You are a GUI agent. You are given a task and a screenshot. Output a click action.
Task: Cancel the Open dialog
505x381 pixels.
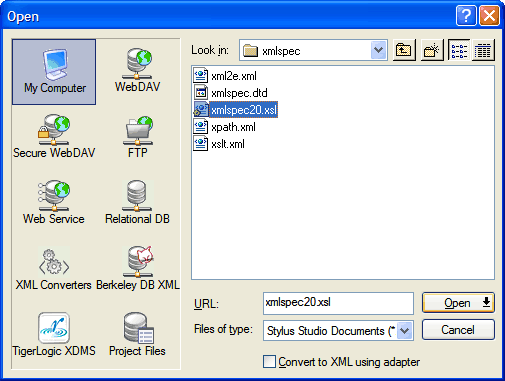[x=458, y=330]
